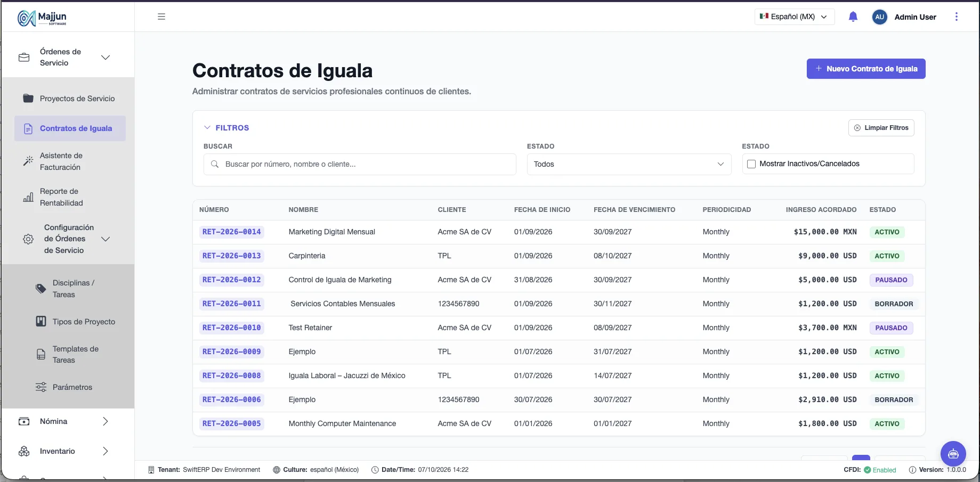Open the chatbot assistant floating button
The height and width of the screenshot is (482, 980).
tap(953, 454)
